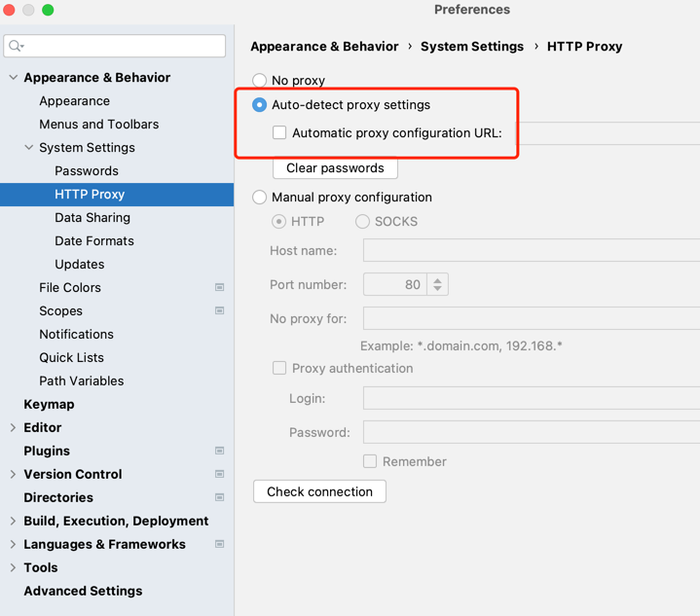
Task: Click the Password input field
Action: [532, 432]
